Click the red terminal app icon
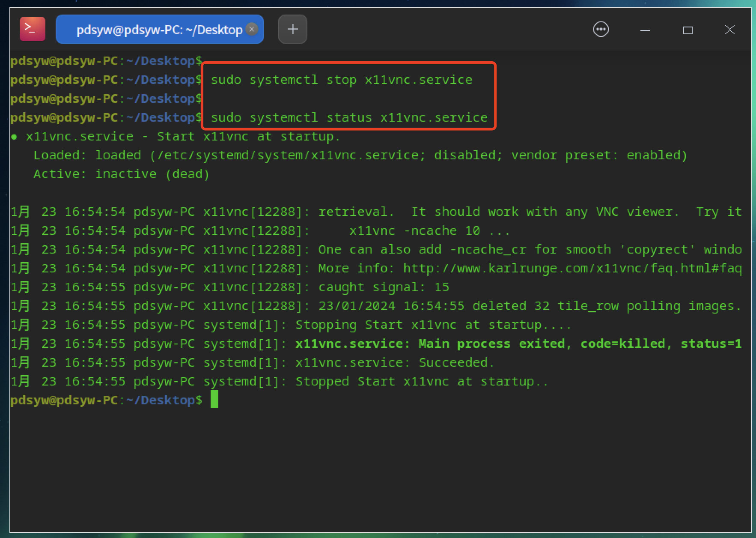The width and height of the screenshot is (756, 538). click(x=33, y=29)
